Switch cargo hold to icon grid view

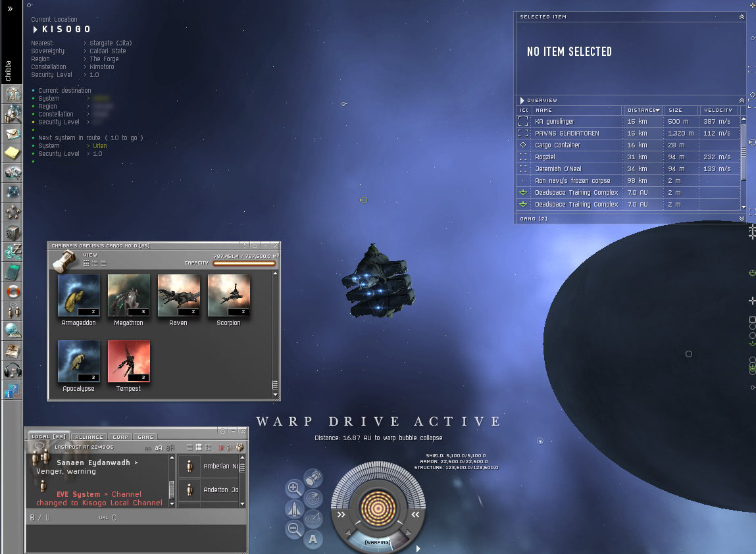tap(86, 263)
